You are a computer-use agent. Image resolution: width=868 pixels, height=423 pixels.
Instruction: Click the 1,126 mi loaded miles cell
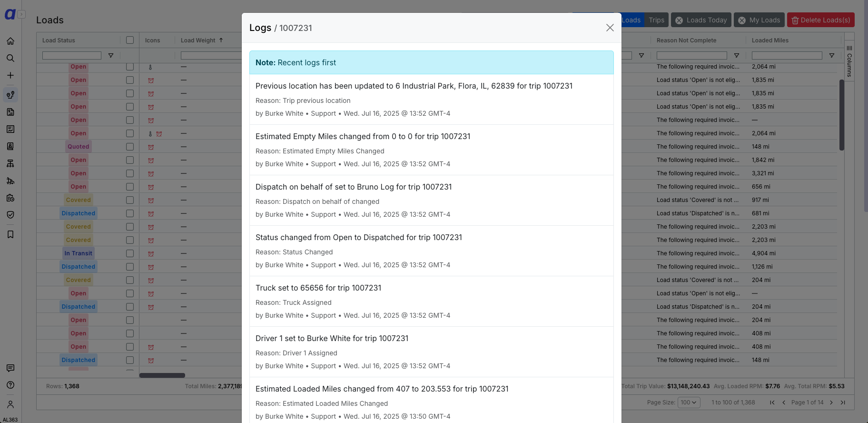pyautogui.click(x=762, y=267)
